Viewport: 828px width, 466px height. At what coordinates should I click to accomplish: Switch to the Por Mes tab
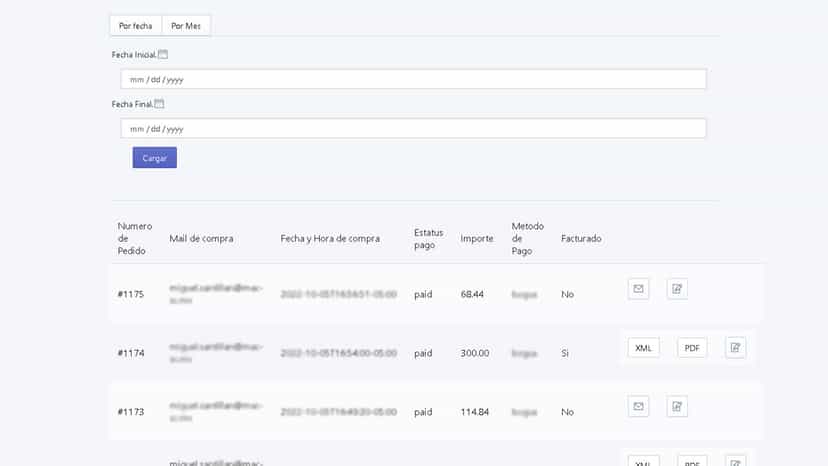186,25
